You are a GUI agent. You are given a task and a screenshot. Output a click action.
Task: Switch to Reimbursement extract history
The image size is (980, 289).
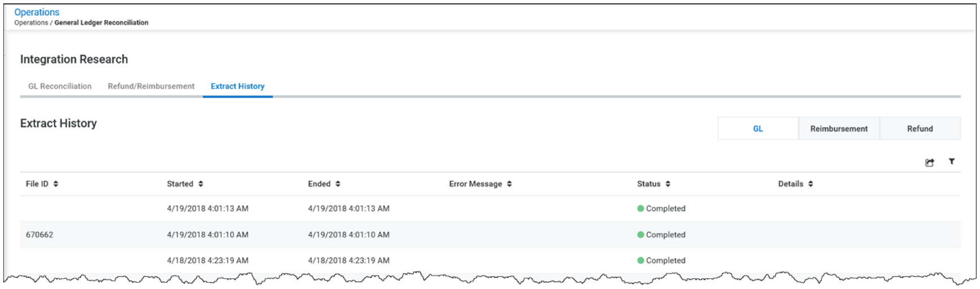coord(839,129)
